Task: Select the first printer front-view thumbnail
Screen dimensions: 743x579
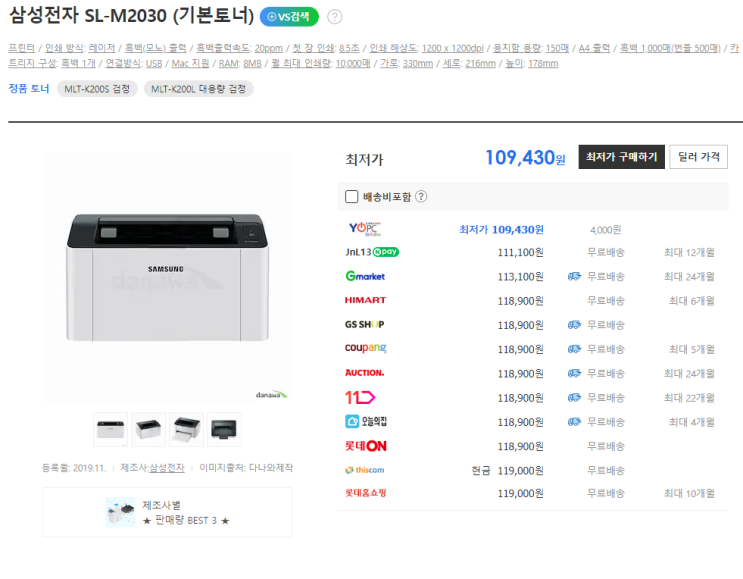Action: [x=110, y=429]
